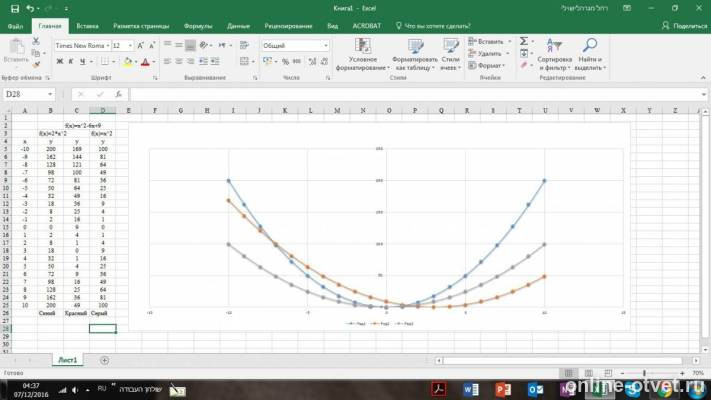Click the fill color bucket icon
This screenshot has height=400, width=711.
(128, 62)
